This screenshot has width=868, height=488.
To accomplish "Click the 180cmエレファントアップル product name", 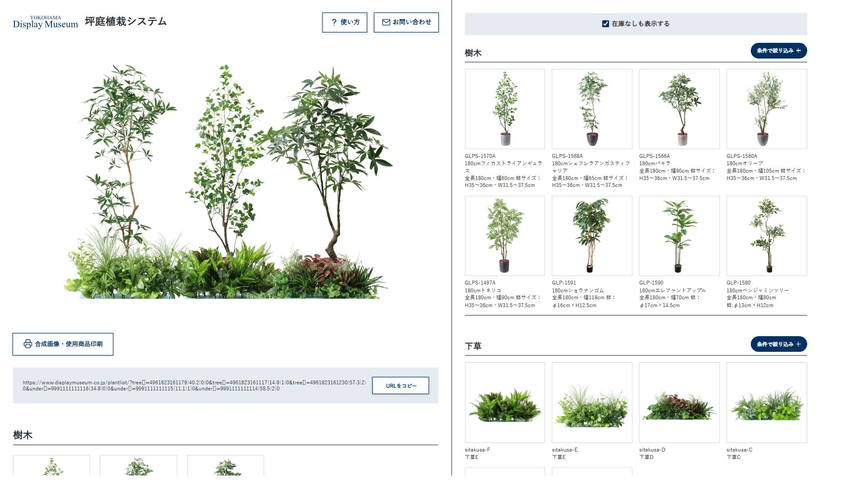I will pos(673,290).
